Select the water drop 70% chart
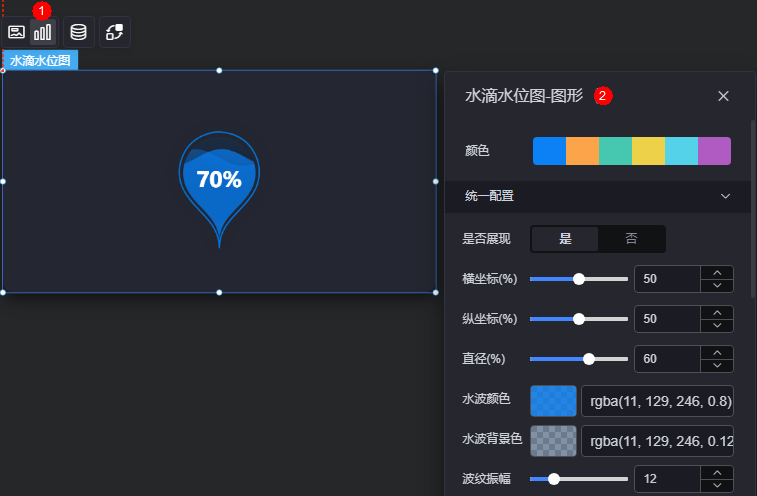 click(x=219, y=189)
